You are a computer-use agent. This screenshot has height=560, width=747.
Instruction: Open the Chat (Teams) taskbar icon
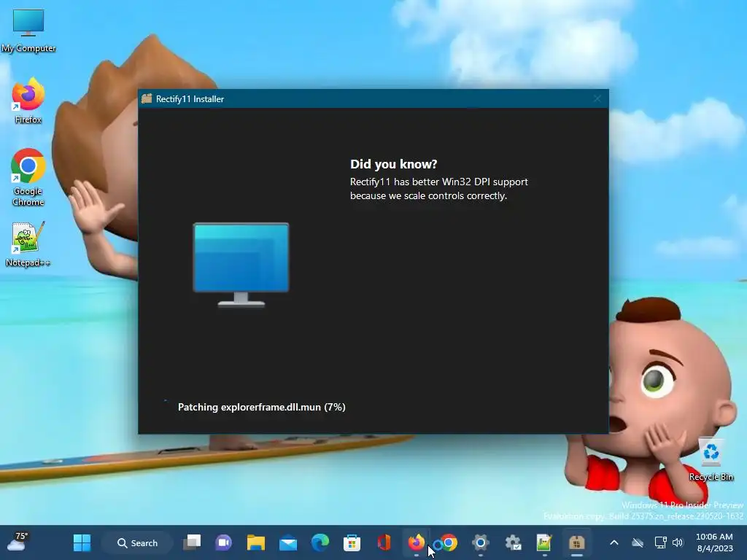224,542
